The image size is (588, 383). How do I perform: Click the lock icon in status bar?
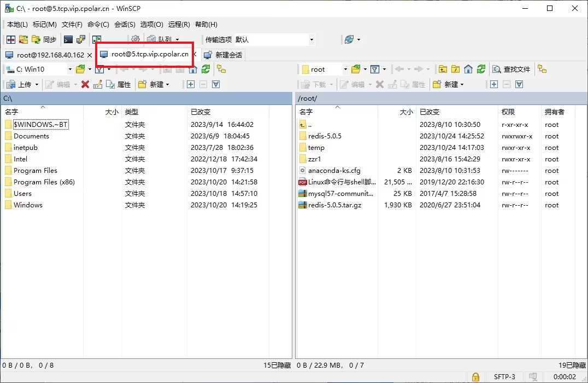click(475, 377)
